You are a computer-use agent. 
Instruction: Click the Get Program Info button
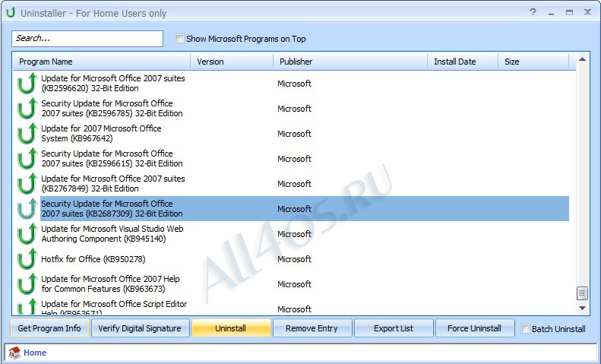(x=49, y=328)
